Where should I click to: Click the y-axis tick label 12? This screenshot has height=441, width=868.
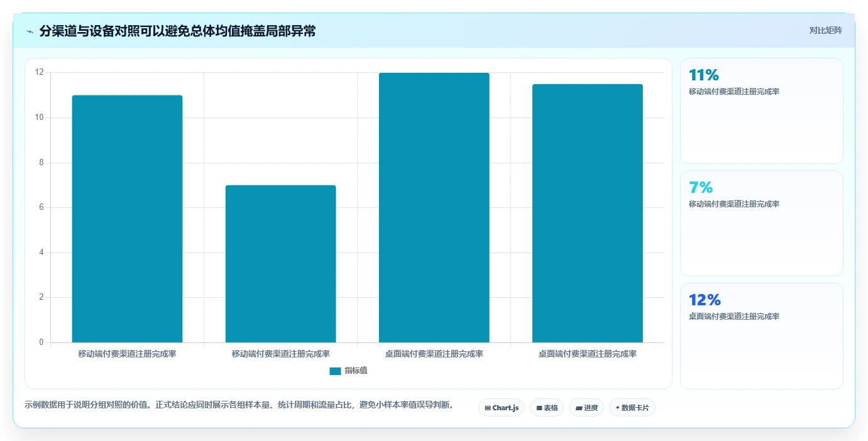point(40,72)
